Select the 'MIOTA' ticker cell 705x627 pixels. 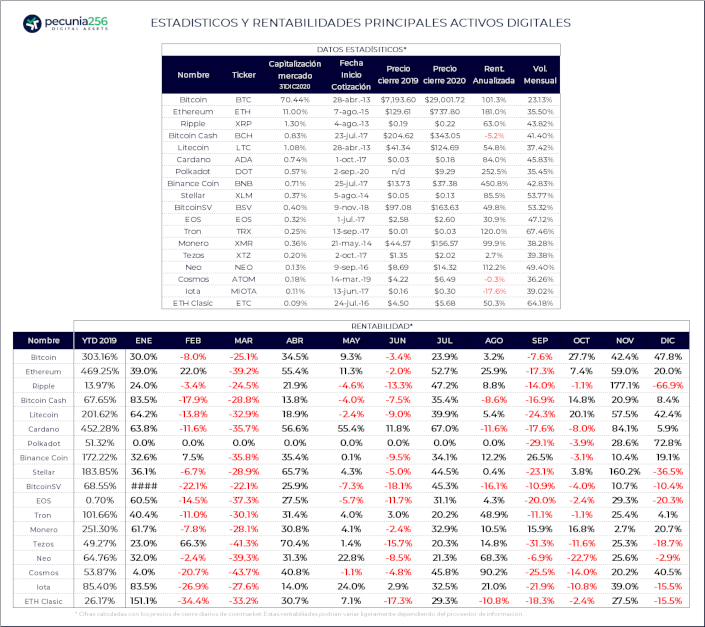243,291
